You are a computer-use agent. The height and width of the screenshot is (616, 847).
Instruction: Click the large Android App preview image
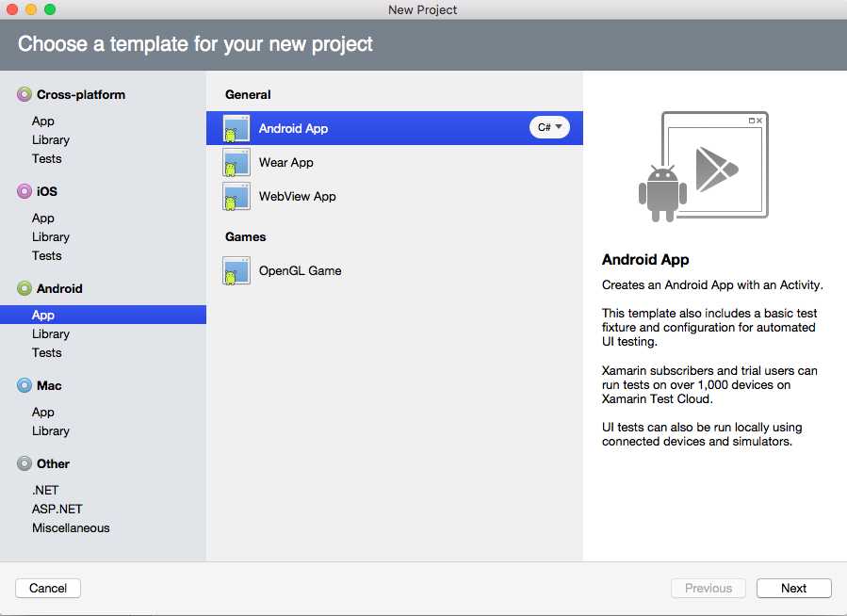click(x=703, y=167)
